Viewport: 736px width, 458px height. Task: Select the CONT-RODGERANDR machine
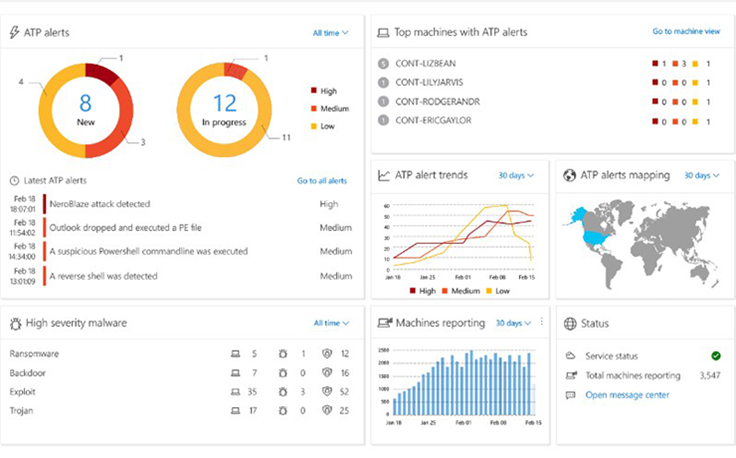[x=437, y=102]
